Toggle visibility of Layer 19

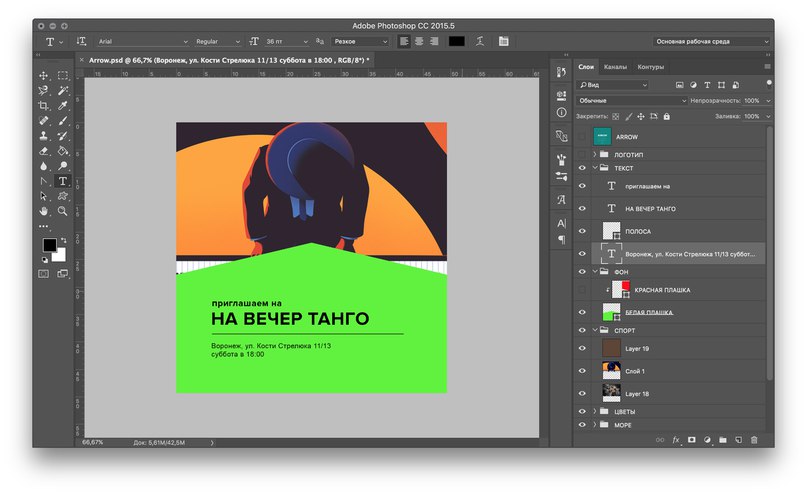pyautogui.click(x=582, y=347)
